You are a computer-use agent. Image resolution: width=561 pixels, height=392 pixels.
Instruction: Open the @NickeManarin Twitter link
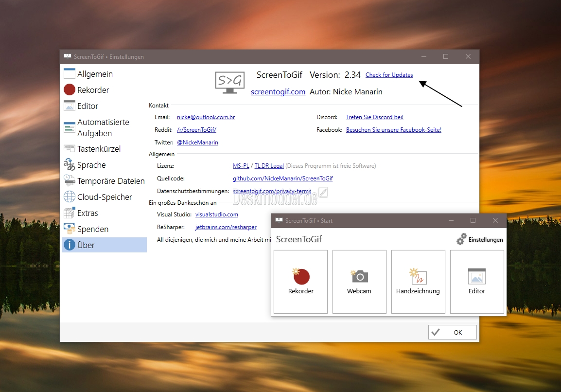click(197, 143)
